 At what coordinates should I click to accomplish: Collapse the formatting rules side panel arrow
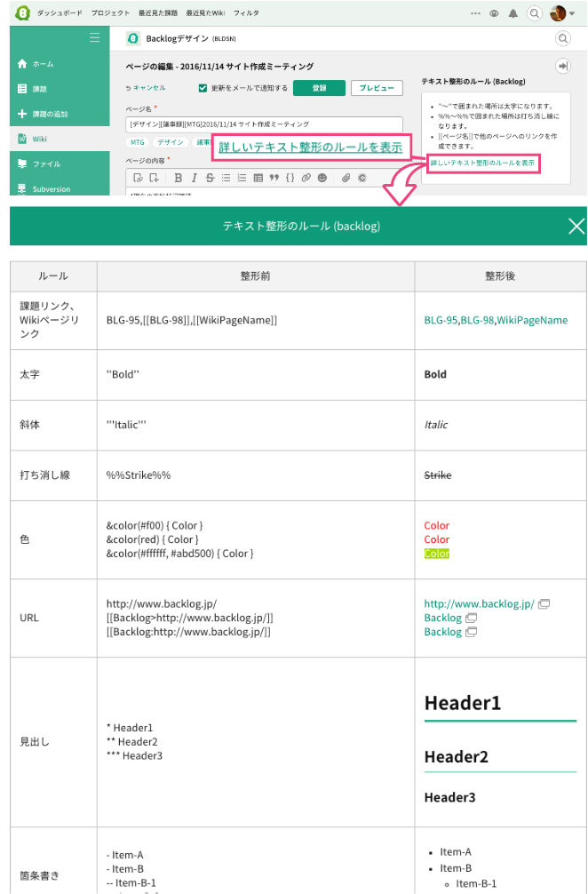[563, 66]
